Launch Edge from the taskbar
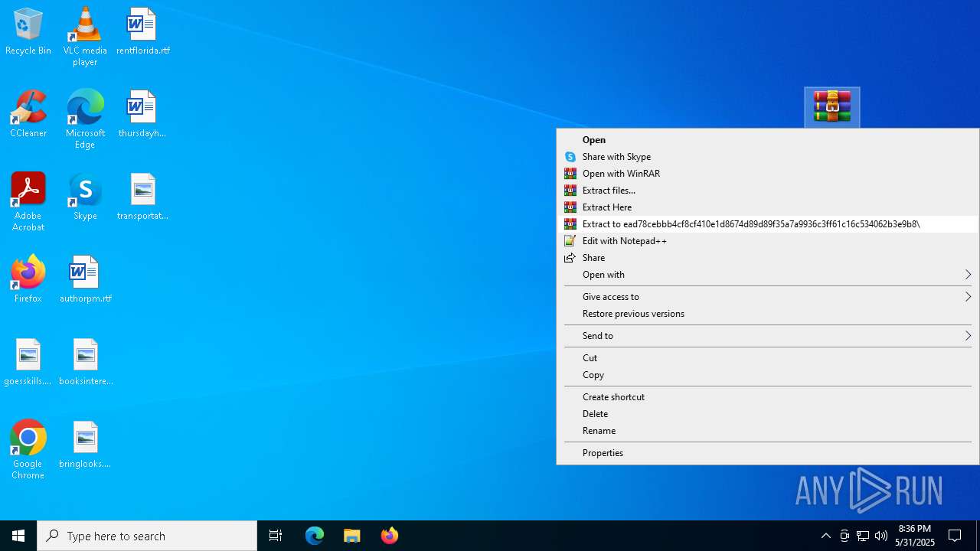Screen dimensions: 980x551 [315, 536]
